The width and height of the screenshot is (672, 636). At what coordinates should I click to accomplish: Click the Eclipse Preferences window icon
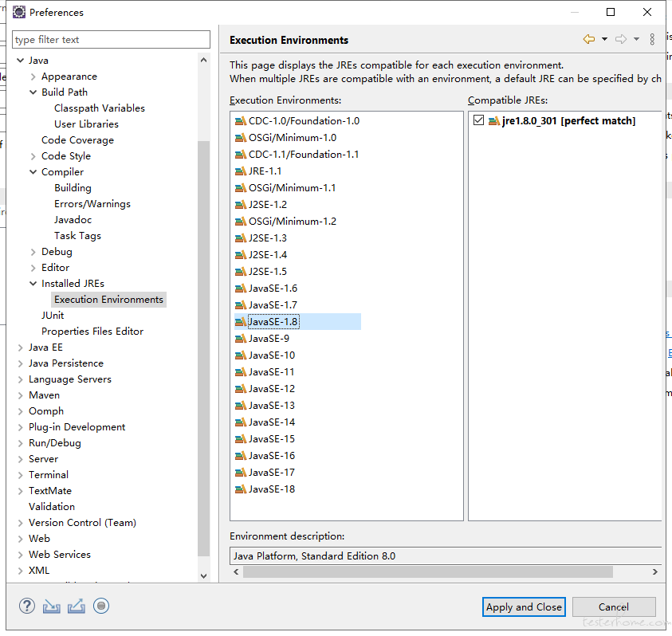point(19,13)
